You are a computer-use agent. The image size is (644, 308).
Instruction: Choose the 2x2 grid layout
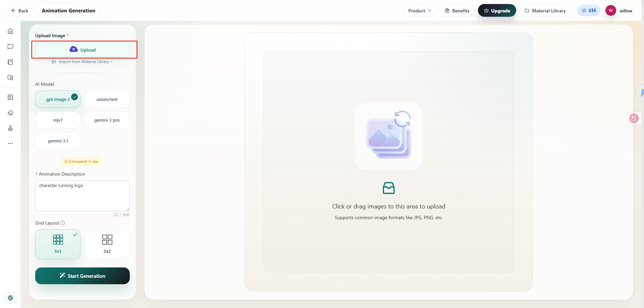coord(107,244)
